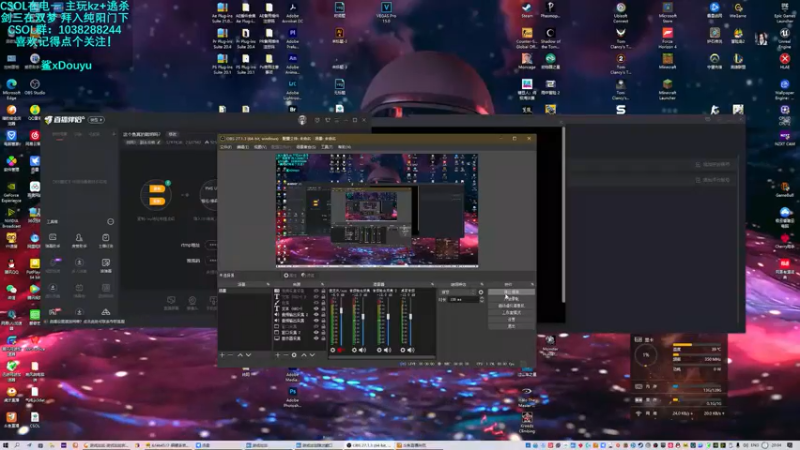Click 开始录制 in OBS controls
The height and width of the screenshot is (450, 800).
tap(511, 298)
